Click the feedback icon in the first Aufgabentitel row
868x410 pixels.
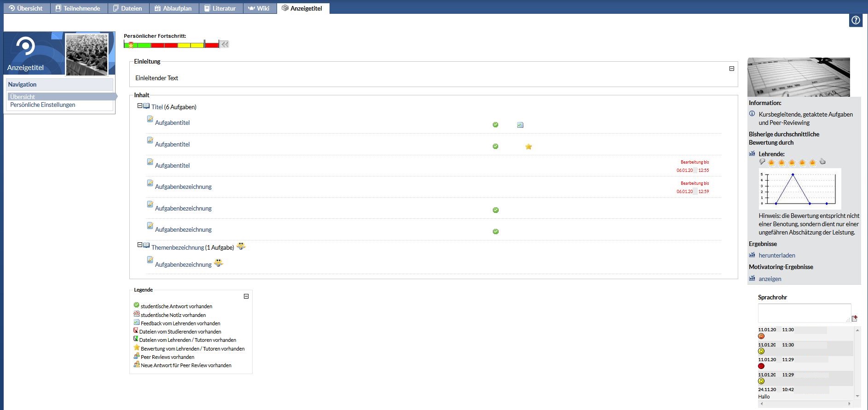[520, 125]
